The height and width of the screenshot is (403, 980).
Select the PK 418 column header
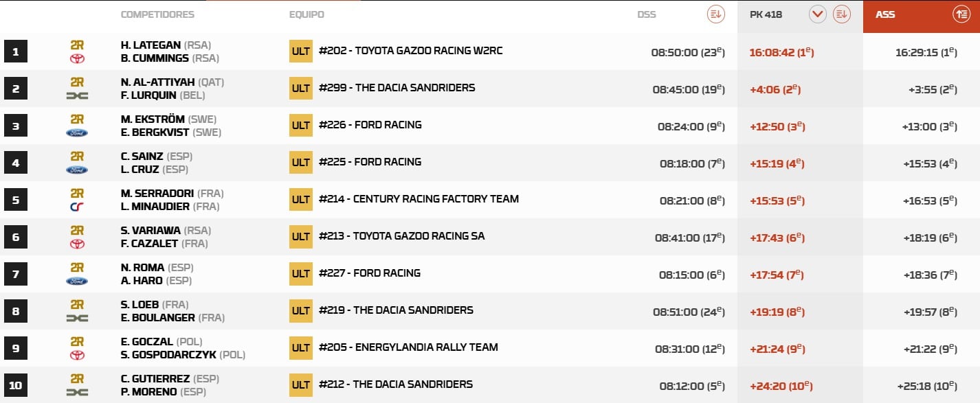766,14
